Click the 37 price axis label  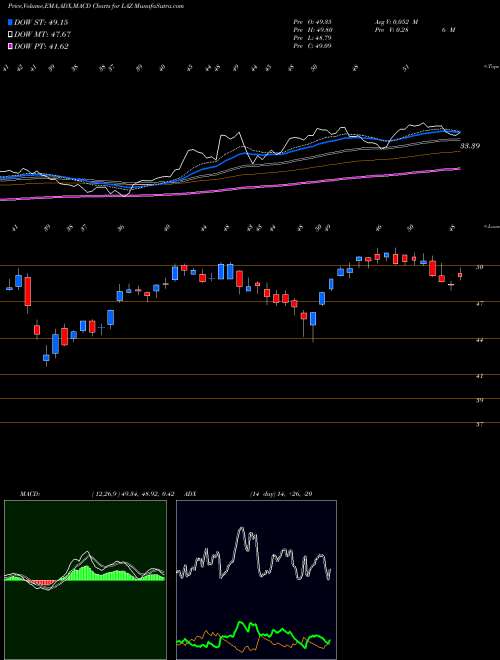click(x=480, y=425)
